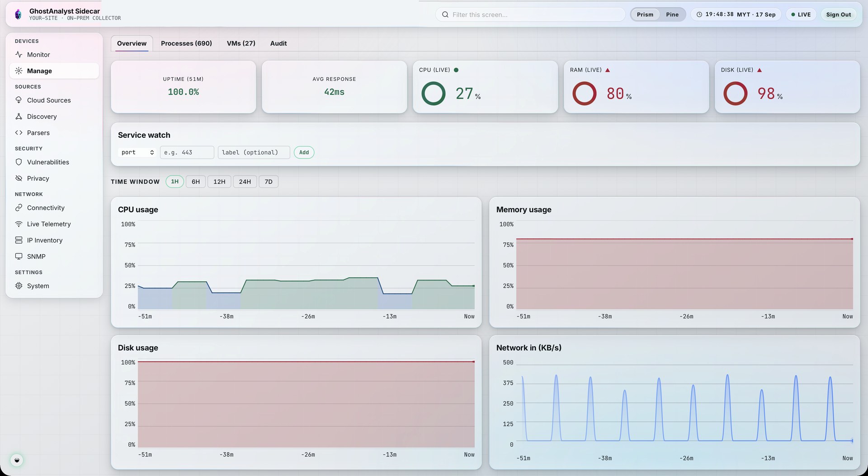868x476 pixels.
Task: Click the search magnifier icon
Action: (x=445, y=14)
